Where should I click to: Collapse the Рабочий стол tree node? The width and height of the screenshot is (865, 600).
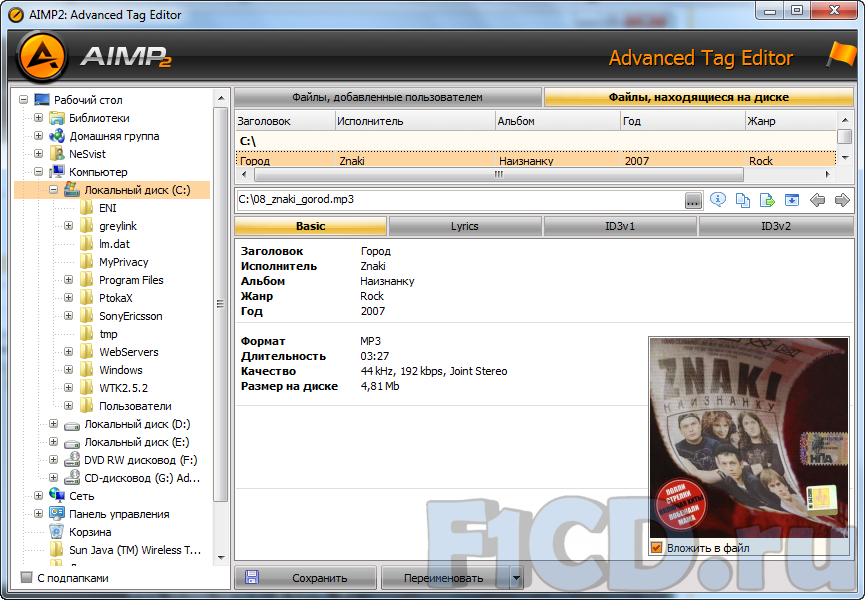(23, 100)
